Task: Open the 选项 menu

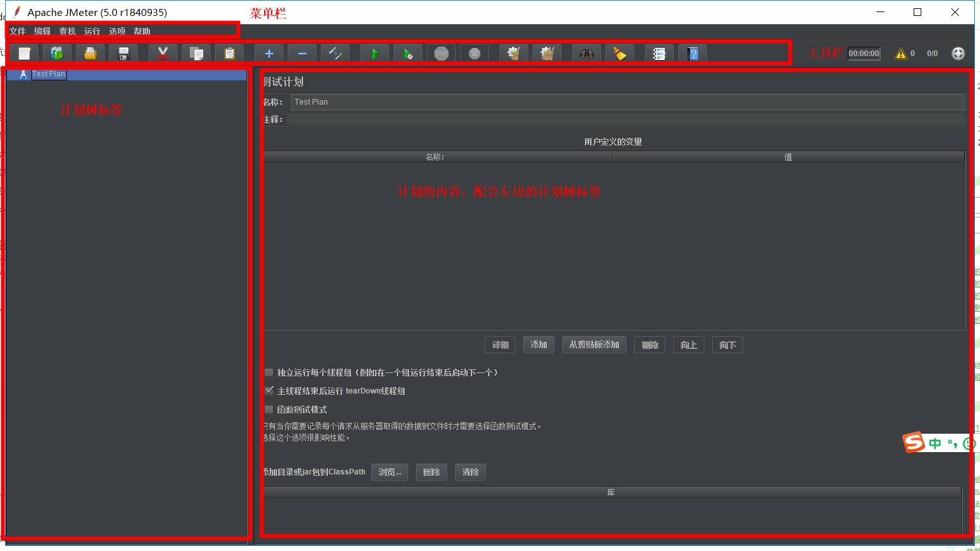Action: [x=117, y=31]
